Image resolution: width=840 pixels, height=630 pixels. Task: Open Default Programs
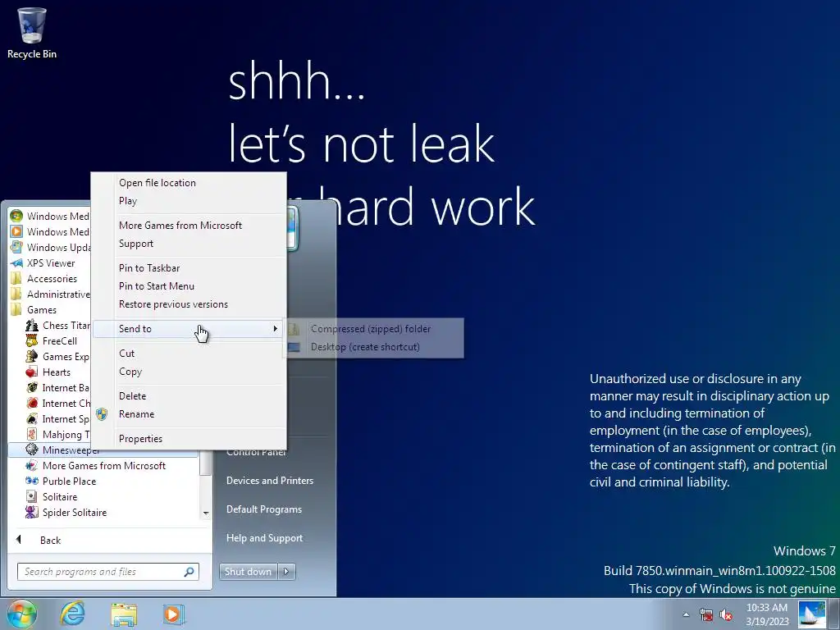(264, 509)
